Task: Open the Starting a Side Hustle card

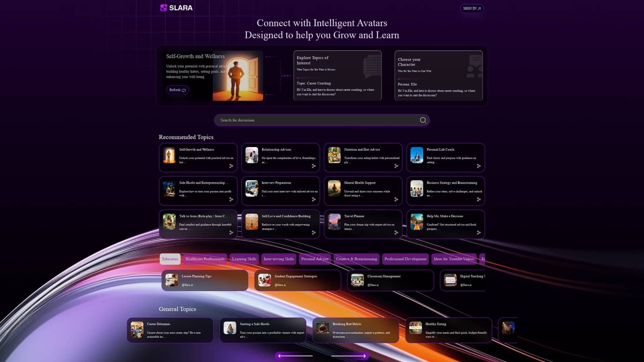Action: tap(263, 330)
